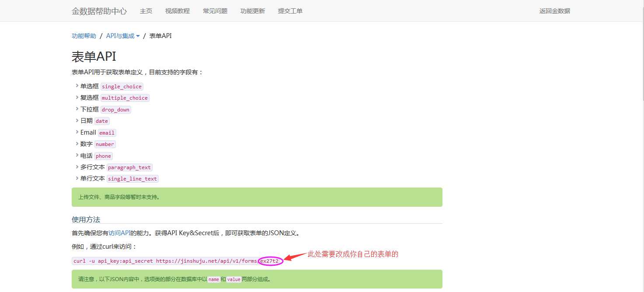Go to 主页 in the navbar
Viewport: 644px width, 292px height.
coord(146,11)
